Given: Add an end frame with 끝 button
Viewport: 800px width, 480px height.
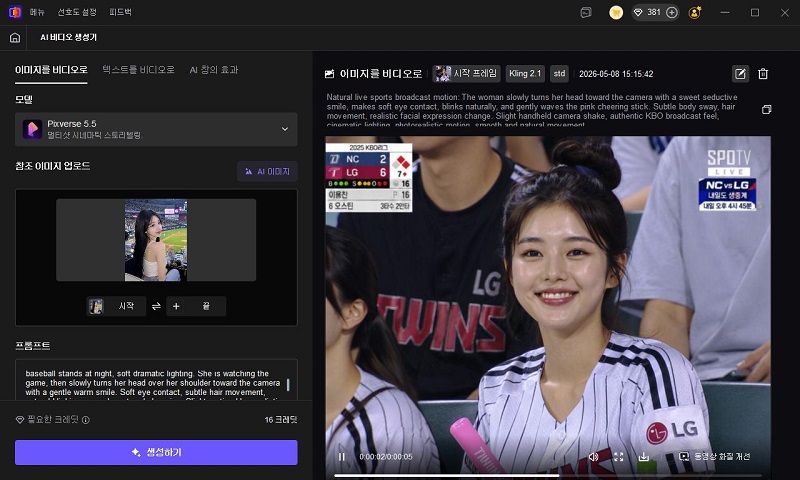Looking at the screenshot, I should [x=196, y=306].
